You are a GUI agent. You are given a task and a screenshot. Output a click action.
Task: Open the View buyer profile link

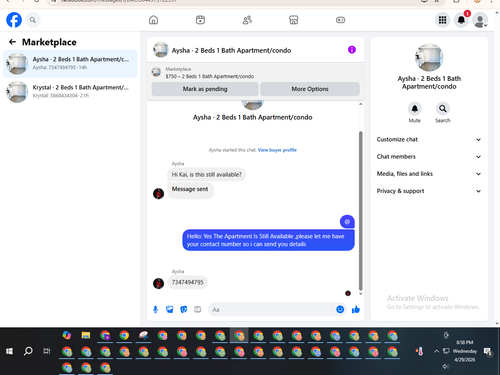[x=277, y=150]
